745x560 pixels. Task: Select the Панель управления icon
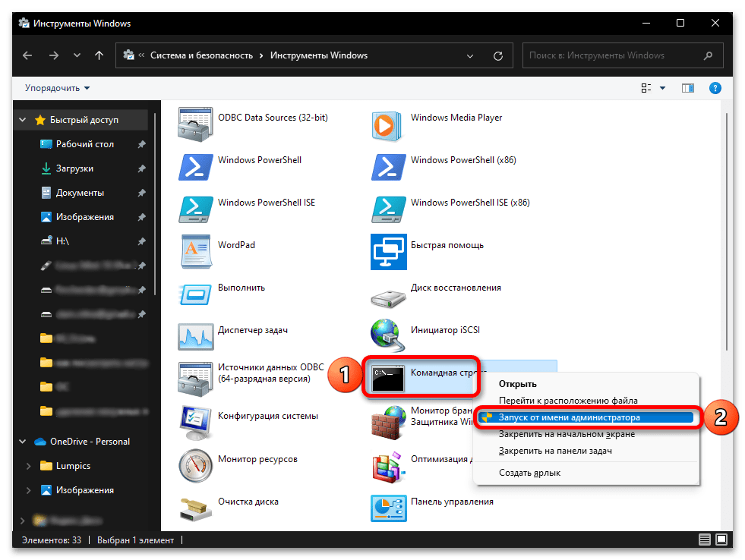pyautogui.click(x=388, y=508)
